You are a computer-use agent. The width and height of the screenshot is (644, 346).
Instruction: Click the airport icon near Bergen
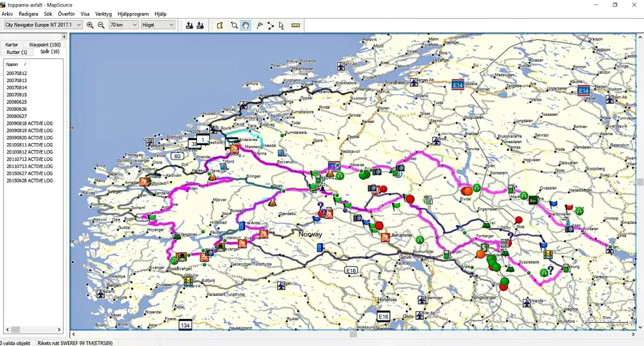pyautogui.click(x=101, y=294)
